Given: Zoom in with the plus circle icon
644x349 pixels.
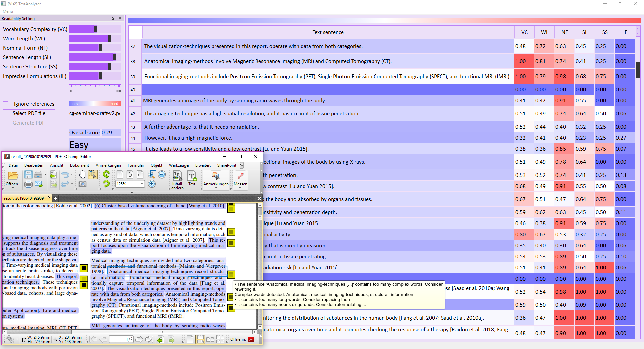Looking at the screenshot, I should click(152, 184).
